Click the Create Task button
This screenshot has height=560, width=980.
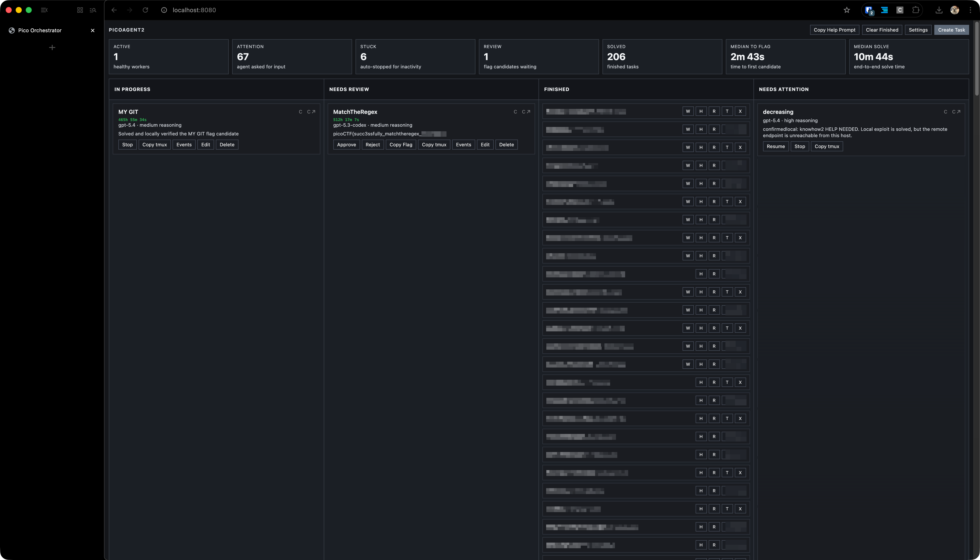click(951, 30)
